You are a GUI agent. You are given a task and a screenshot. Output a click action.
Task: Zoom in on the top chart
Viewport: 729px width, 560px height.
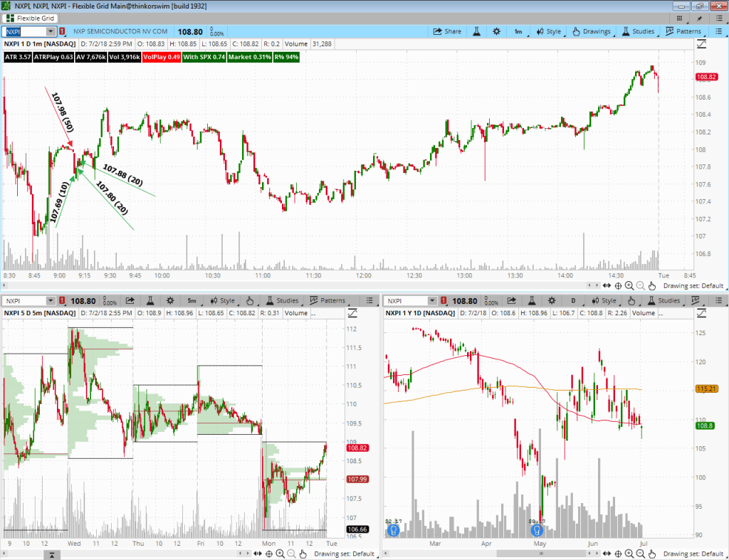click(629, 285)
